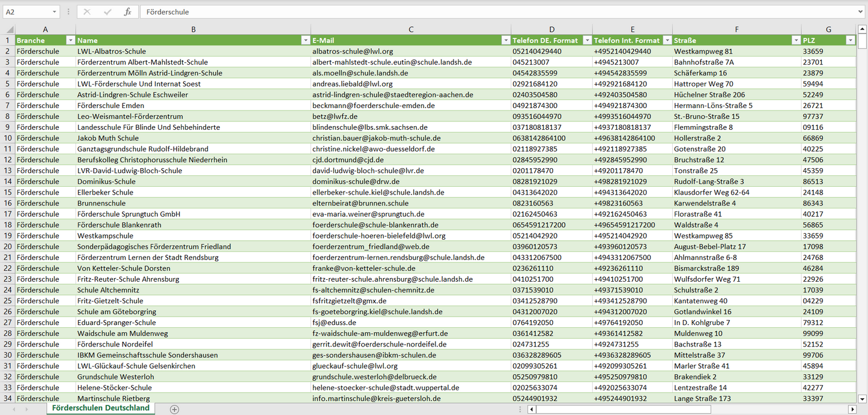
Task: Click the Insert Function fx icon
Action: click(127, 12)
